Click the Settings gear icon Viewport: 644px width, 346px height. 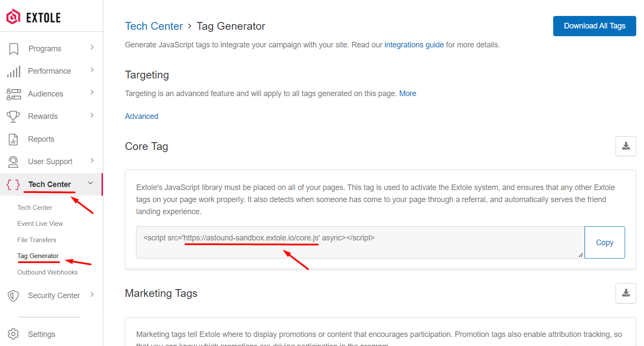(x=14, y=334)
